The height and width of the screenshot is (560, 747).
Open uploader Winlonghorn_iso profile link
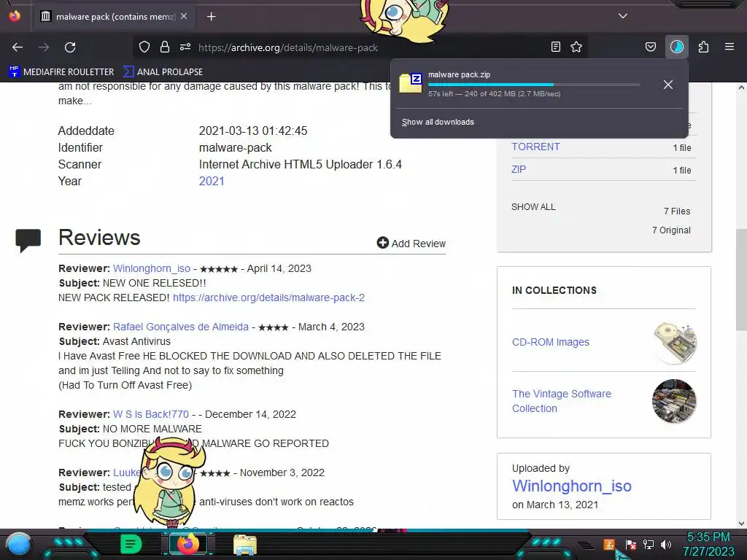click(572, 486)
